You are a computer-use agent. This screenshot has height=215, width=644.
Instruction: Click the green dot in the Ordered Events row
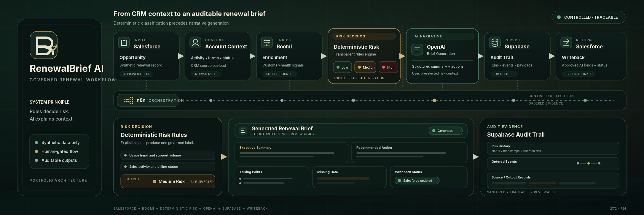(599, 163)
